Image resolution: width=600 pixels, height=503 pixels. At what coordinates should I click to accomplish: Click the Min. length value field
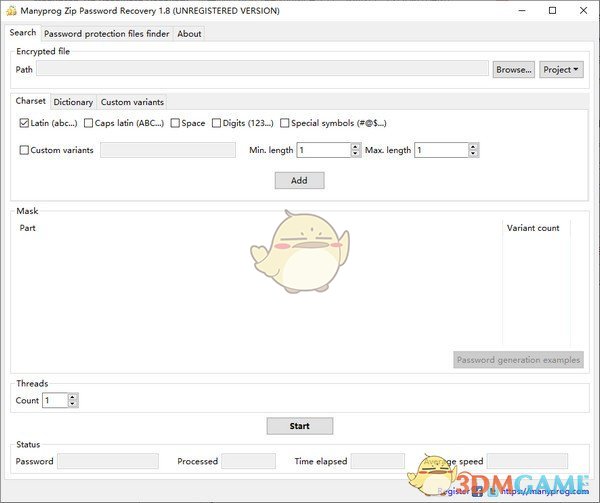pyautogui.click(x=324, y=150)
